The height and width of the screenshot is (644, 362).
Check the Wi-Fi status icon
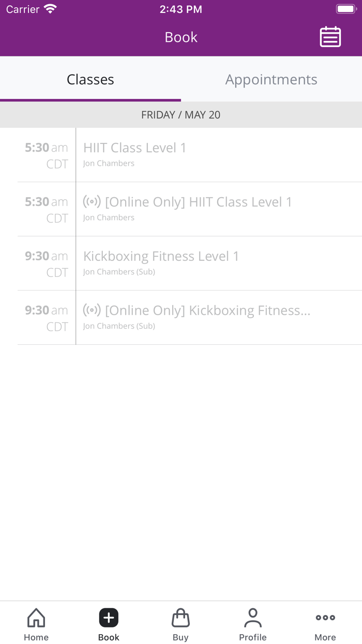pyautogui.click(x=49, y=8)
